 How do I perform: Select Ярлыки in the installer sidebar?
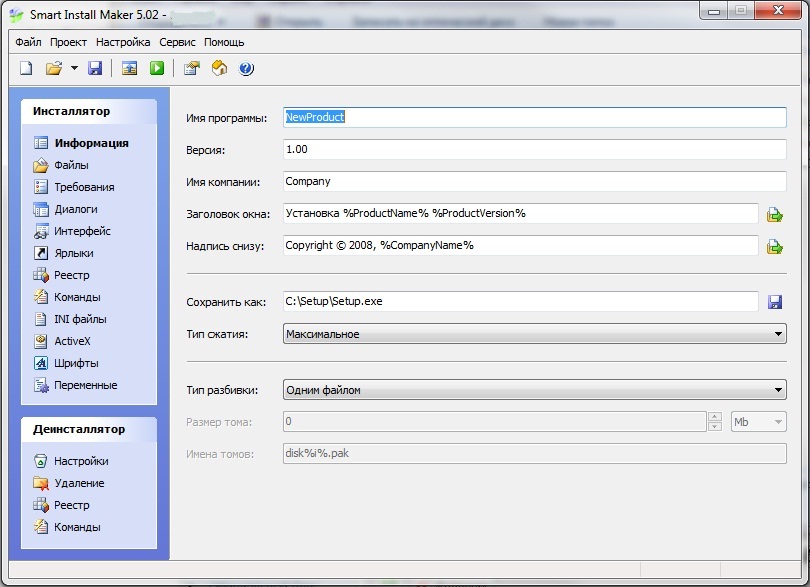pos(74,253)
